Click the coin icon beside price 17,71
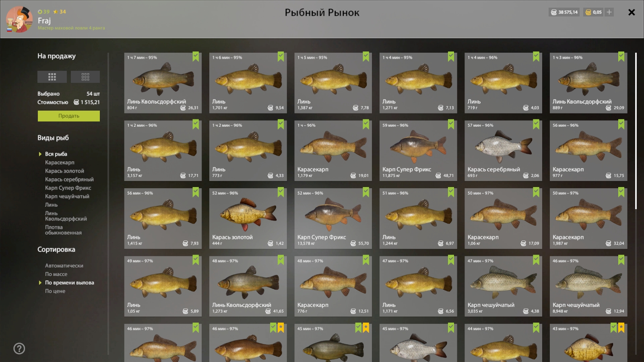Image resolution: width=644 pixels, height=362 pixels. point(183,175)
